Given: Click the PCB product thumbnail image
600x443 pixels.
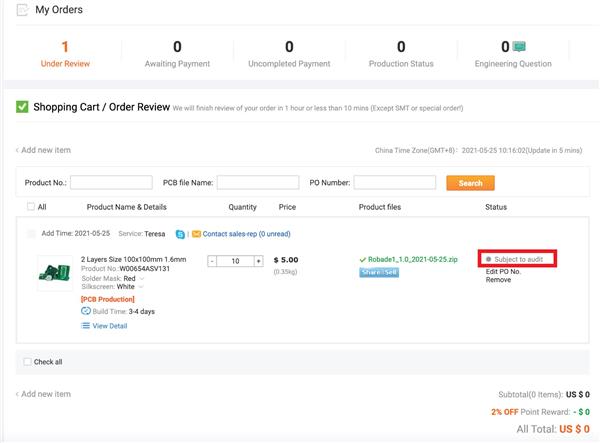Looking at the screenshot, I should (x=53, y=272).
